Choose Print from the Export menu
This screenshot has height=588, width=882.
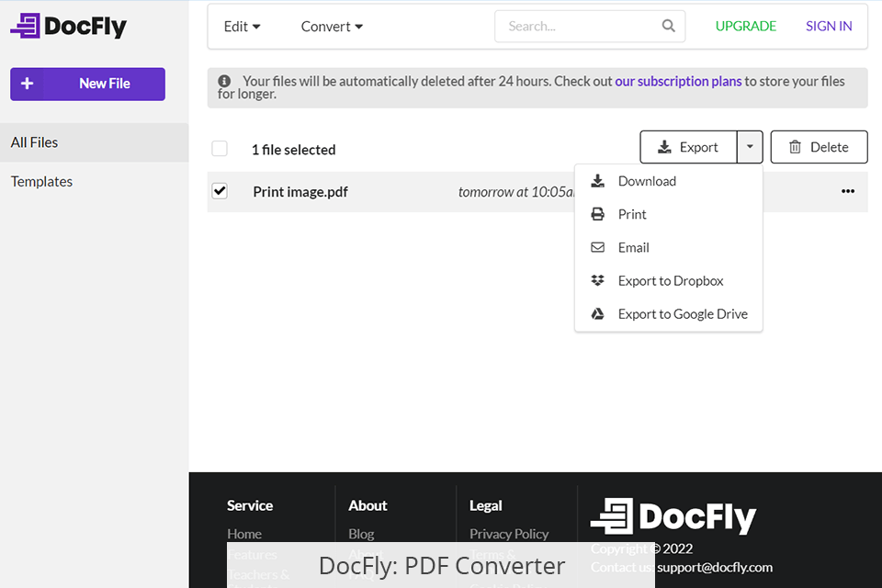[668, 214]
